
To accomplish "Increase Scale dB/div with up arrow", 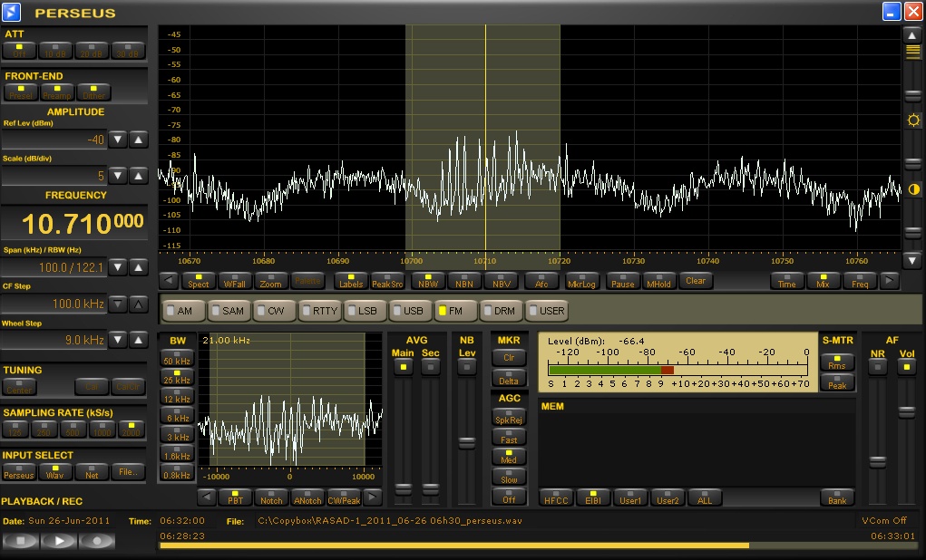I will 138,176.
